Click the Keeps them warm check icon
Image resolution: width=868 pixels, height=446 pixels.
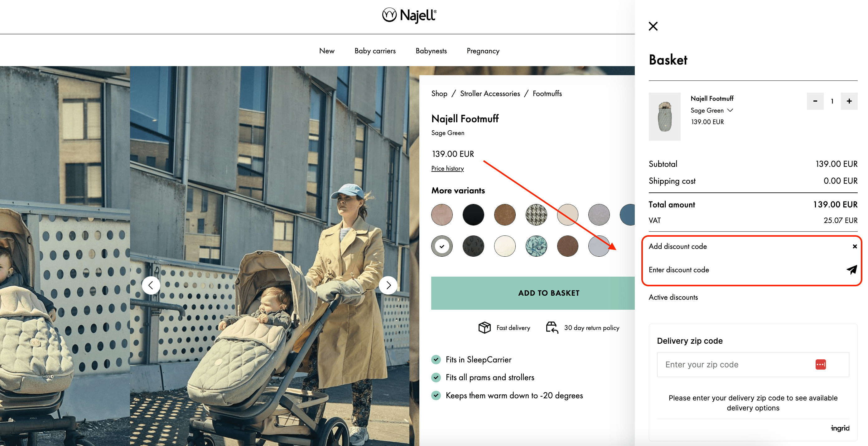[436, 395]
